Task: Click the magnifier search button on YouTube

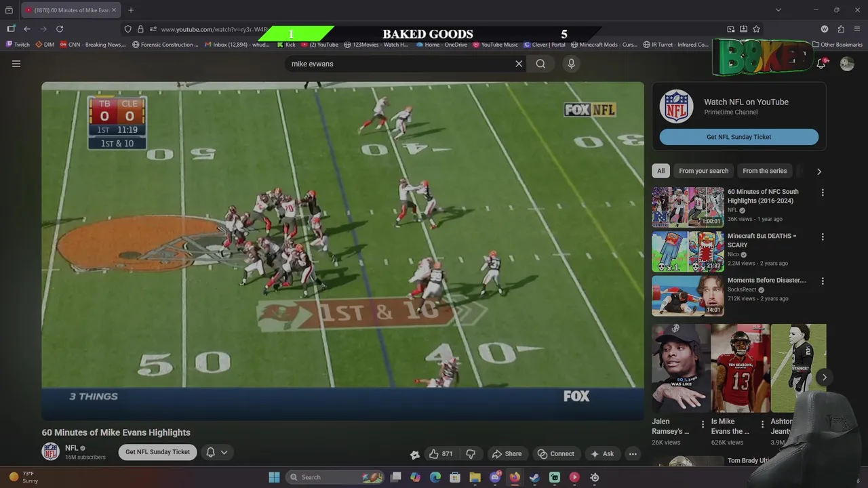Action: tap(540, 64)
